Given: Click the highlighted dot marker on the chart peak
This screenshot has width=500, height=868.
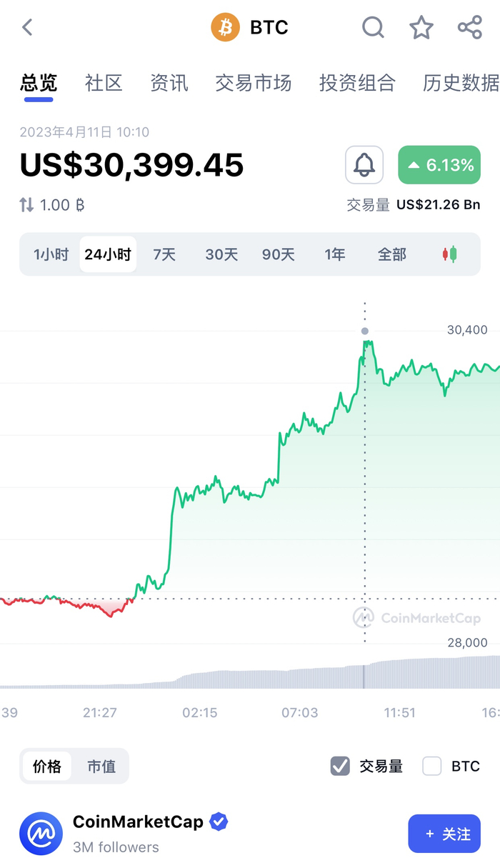Looking at the screenshot, I should (x=365, y=331).
